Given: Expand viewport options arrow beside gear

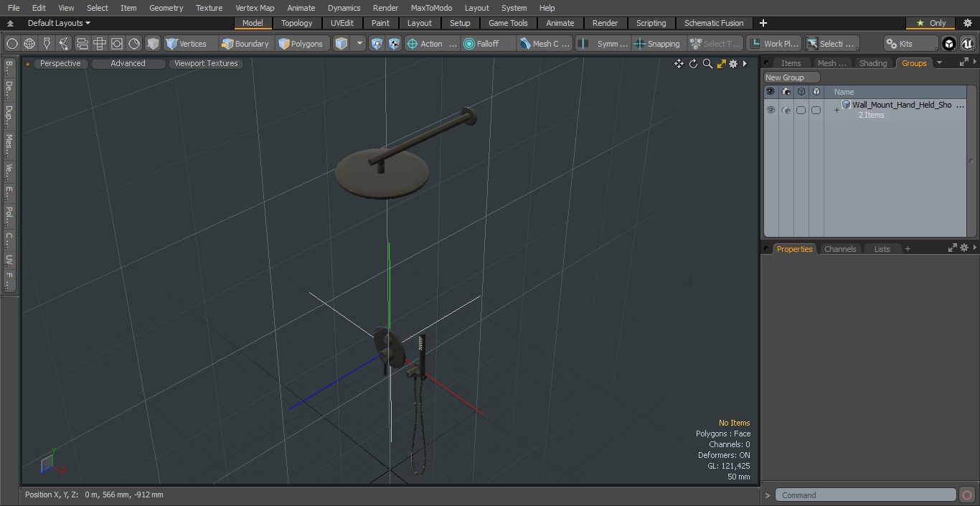Looking at the screenshot, I should pyautogui.click(x=745, y=64).
